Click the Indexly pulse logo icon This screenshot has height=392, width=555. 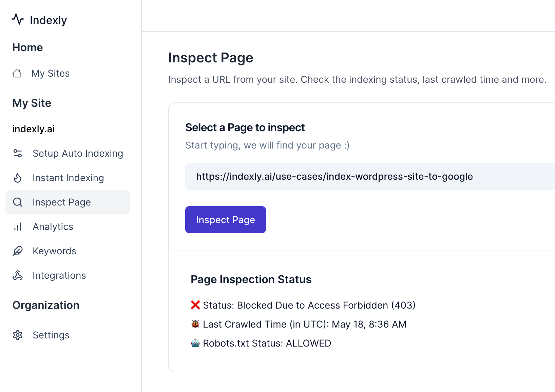pos(18,19)
